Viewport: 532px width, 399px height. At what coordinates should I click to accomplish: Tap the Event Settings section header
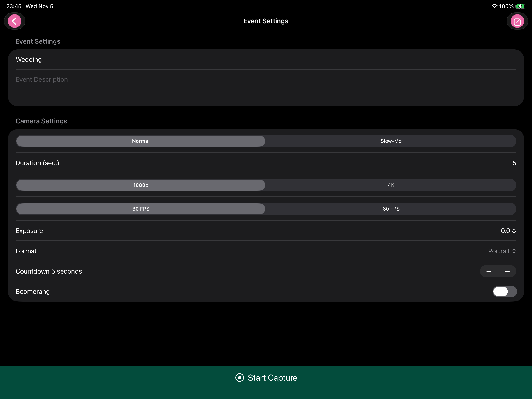click(38, 41)
